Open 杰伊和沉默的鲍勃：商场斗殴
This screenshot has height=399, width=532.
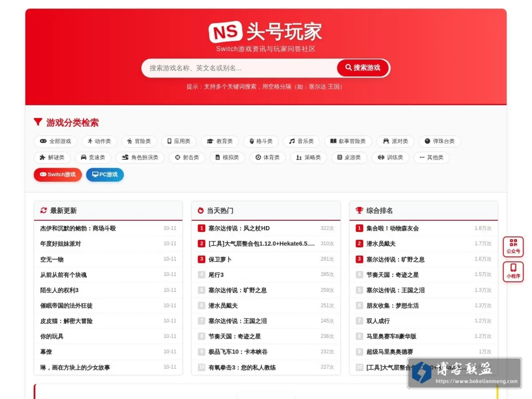pyautogui.click(x=78, y=228)
